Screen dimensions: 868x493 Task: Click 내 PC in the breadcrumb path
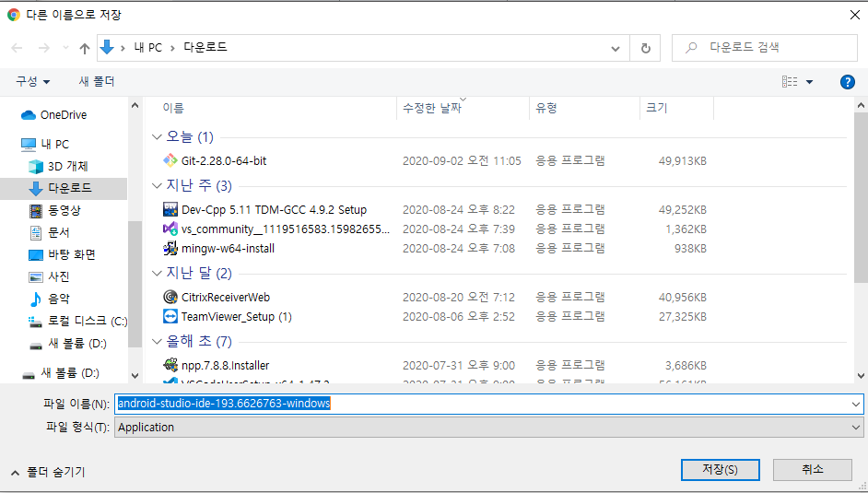[147, 48]
